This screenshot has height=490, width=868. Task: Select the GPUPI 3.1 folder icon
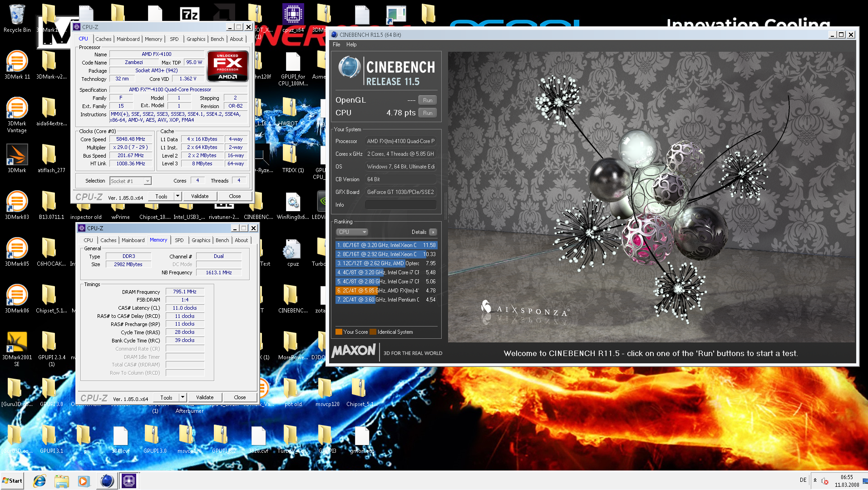(51, 439)
